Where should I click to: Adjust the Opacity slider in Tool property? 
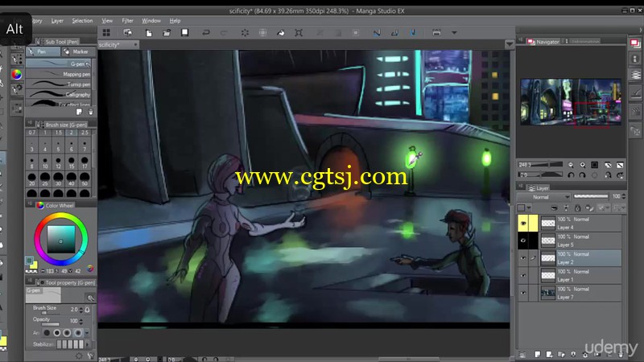point(49,324)
